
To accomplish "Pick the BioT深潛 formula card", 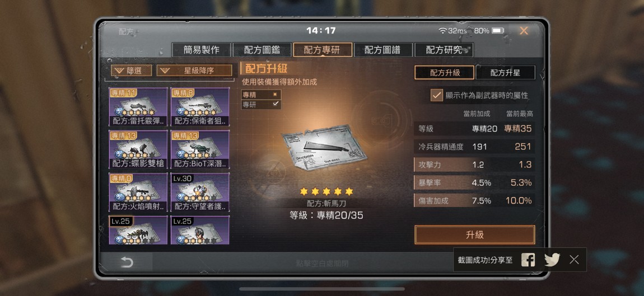I will [199, 149].
